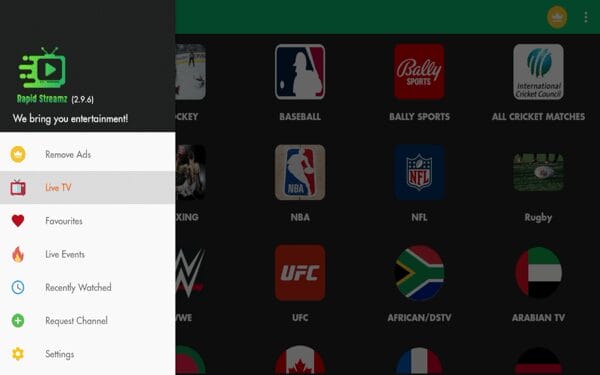Select the Live TV television icon
The height and width of the screenshot is (375, 600).
pyautogui.click(x=18, y=188)
